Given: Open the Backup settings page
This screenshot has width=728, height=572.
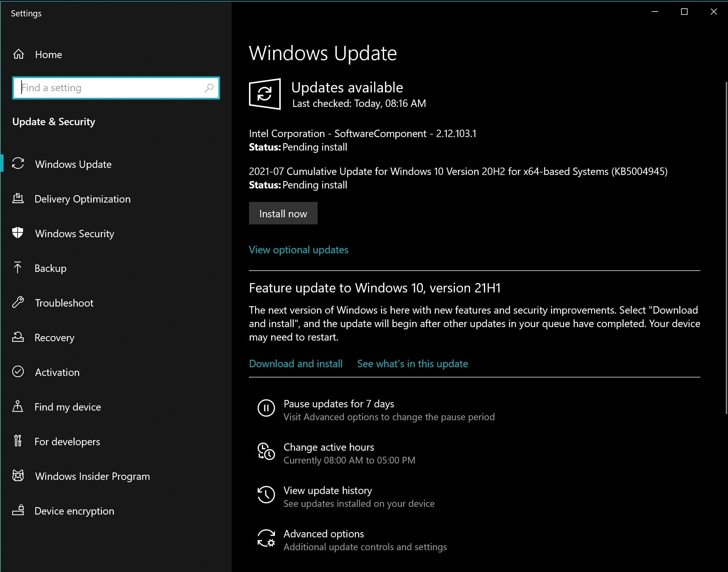Looking at the screenshot, I should point(50,268).
